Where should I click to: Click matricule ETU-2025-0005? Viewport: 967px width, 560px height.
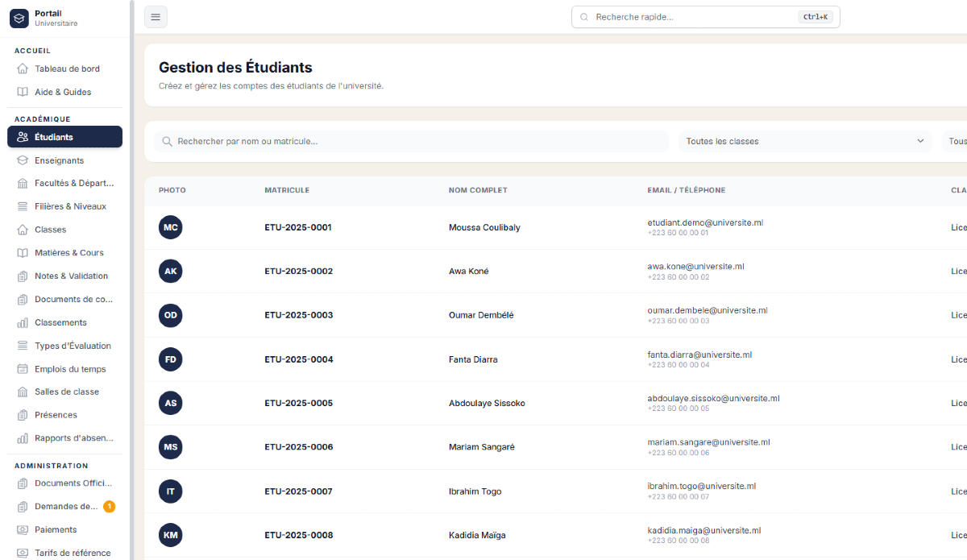point(298,403)
